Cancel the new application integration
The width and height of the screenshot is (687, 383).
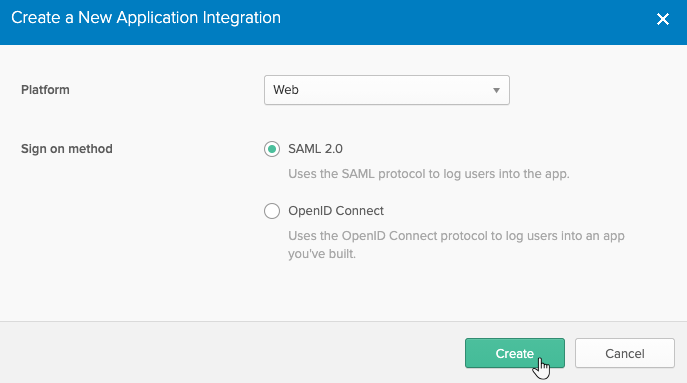(x=625, y=353)
